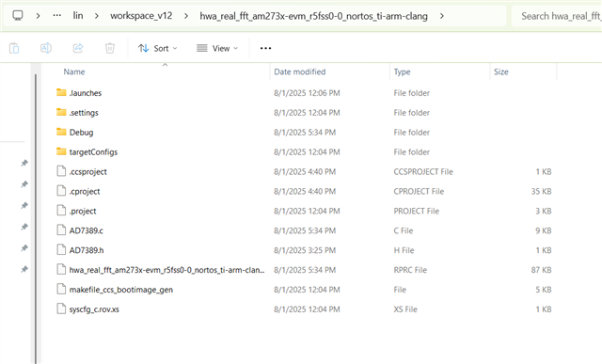Select the AD7389.c file icon
This screenshot has height=364, width=602.
click(61, 230)
